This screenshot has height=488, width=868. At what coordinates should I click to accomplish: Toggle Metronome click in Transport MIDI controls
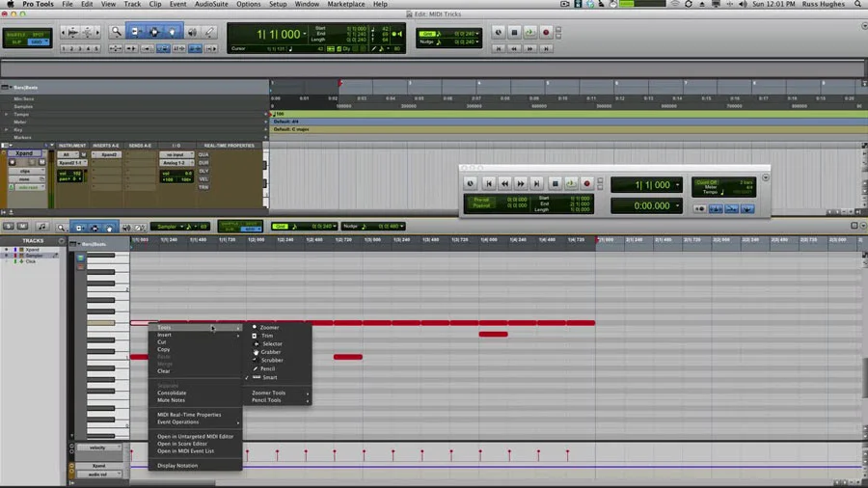point(716,209)
